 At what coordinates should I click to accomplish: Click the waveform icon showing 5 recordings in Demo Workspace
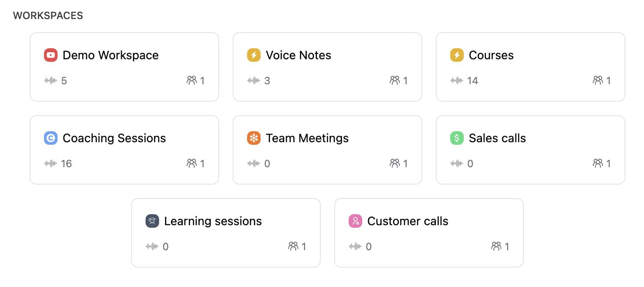50,80
